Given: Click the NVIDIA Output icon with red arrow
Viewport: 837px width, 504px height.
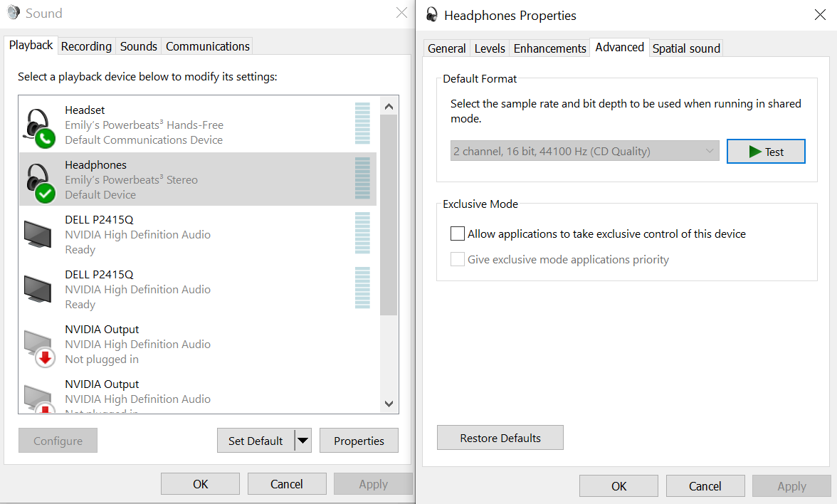Looking at the screenshot, I should click(x=39, y=347).
